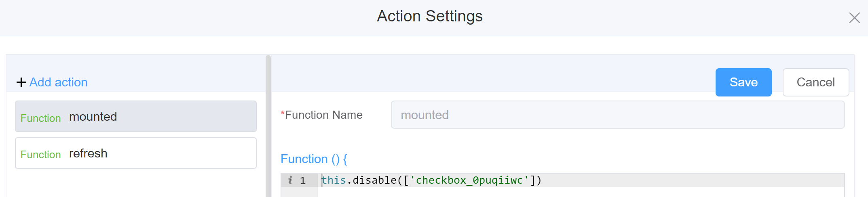Focus the Function Name input field
The image size is (868, 197).
click(617, 115)
